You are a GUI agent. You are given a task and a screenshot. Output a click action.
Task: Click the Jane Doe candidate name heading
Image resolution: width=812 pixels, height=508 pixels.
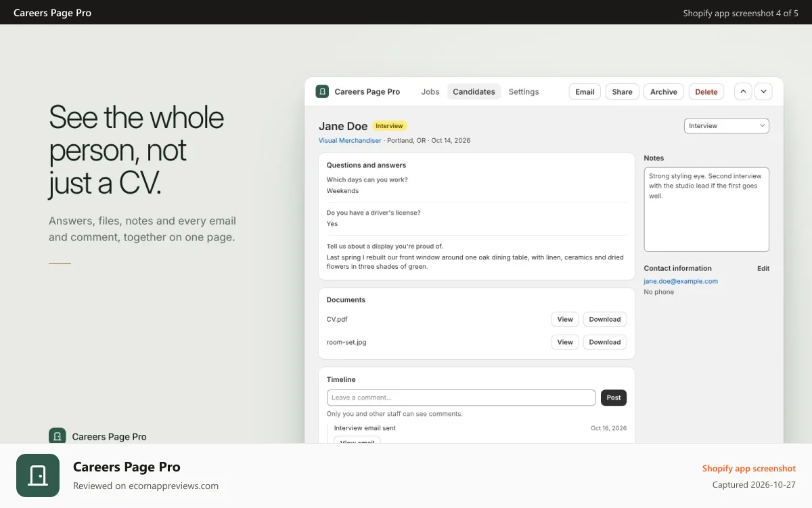point(343,126)
